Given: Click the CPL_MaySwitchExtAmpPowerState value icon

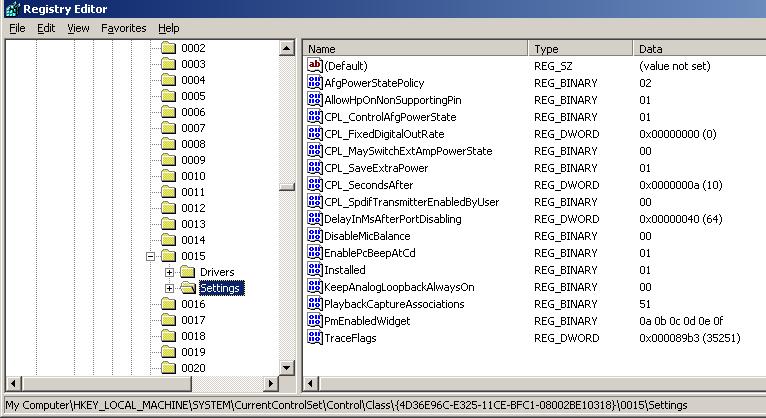Looking at the screenshot, I should 315,150.
